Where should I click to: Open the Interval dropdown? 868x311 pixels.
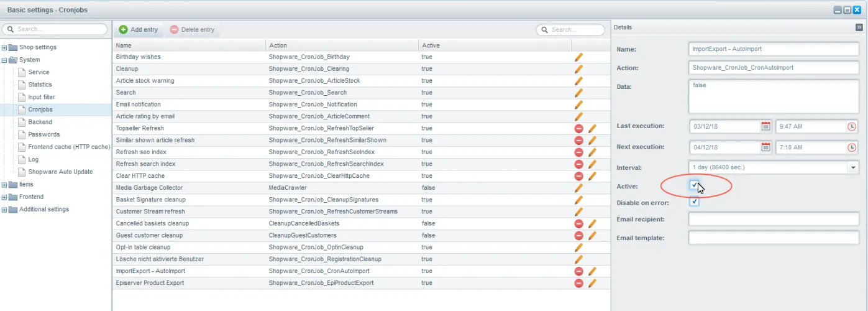pyautogui.click(x=852, y=168)
